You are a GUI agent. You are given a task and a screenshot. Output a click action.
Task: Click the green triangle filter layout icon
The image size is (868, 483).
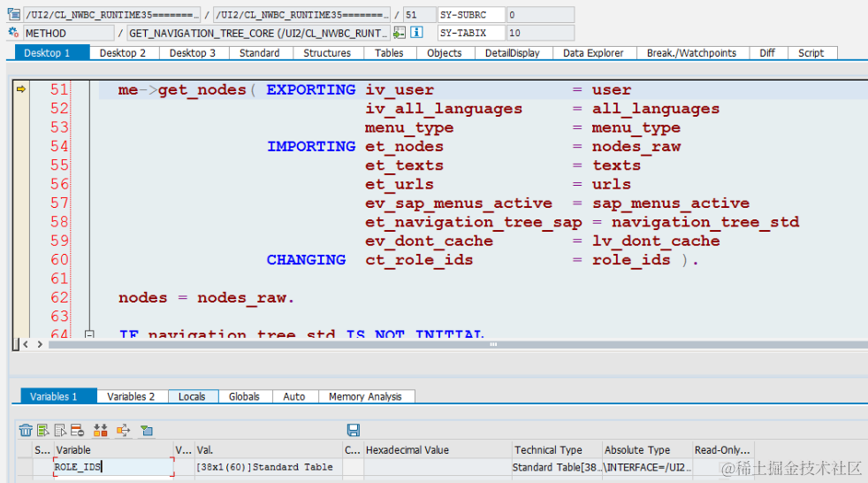click(x=147, y=431)
